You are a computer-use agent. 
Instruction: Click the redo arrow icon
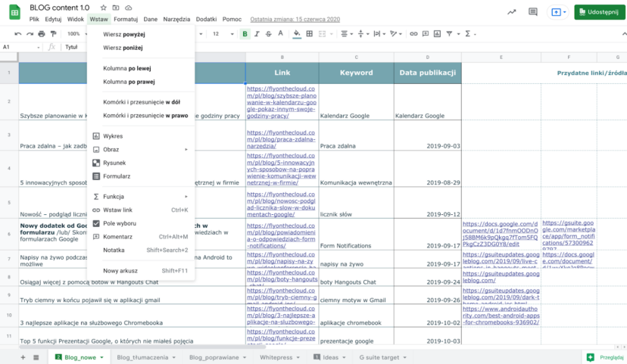tap(30, 34)
